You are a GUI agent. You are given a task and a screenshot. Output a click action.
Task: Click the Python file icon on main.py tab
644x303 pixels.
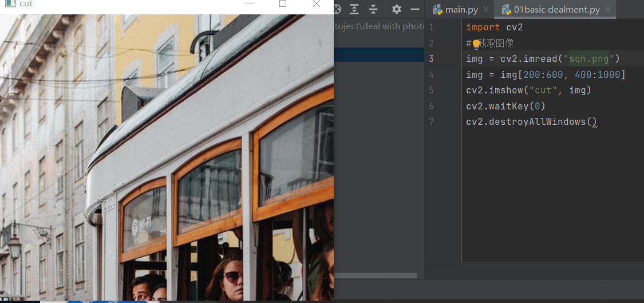(x=437, y=10)
